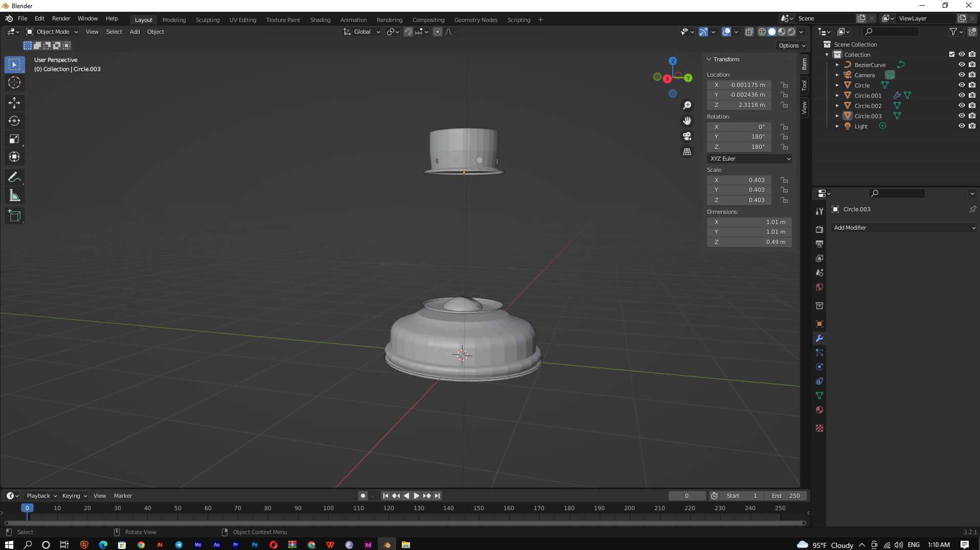
Task: Open the Object Mode dropdown
Action: (x=52, y=32)
